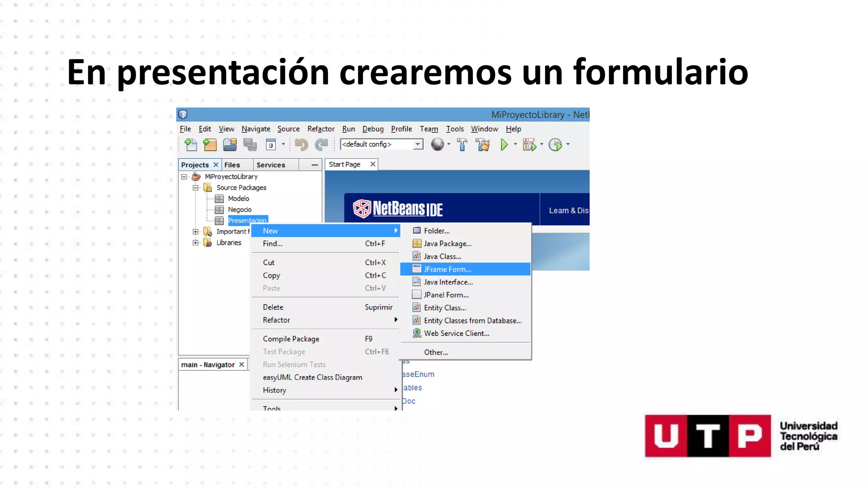The width and height of the screenshot is (868, 488).
Task: Click the New Project toolbar icon
Action: 210,145
